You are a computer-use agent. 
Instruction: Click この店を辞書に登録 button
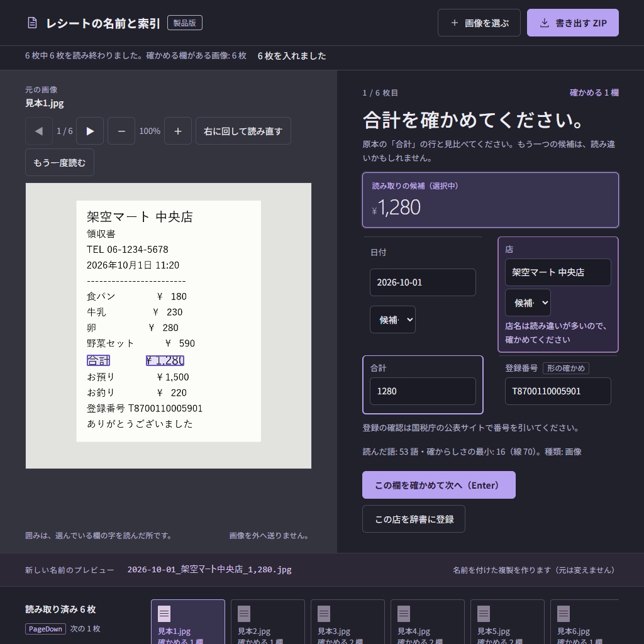414,519
